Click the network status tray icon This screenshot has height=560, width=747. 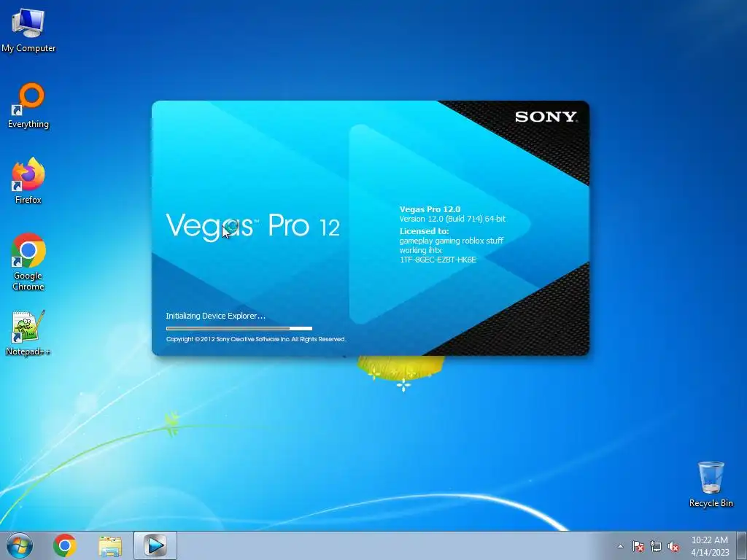pyautogui.click(x=656, y=546)
